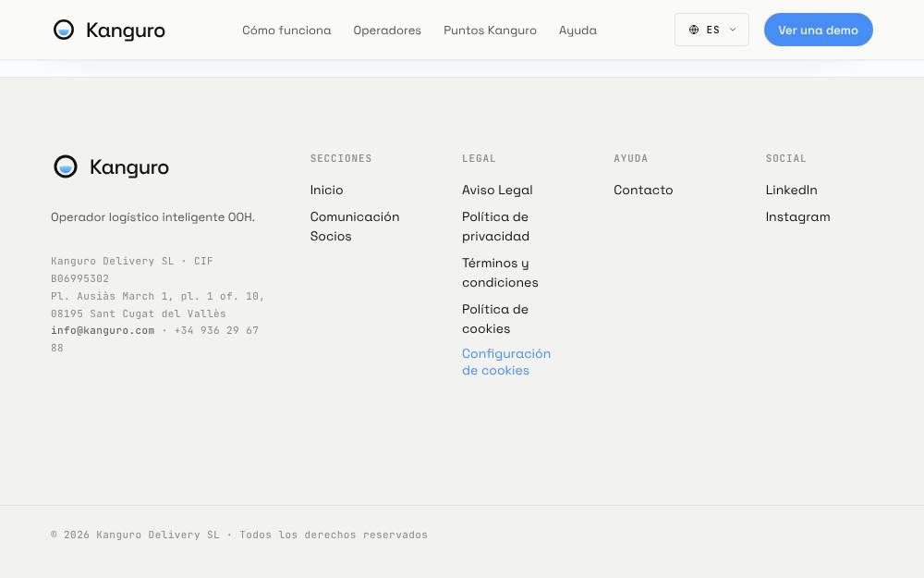Open the LinkedIn social link
924x578 pixels.
(792, 190)
